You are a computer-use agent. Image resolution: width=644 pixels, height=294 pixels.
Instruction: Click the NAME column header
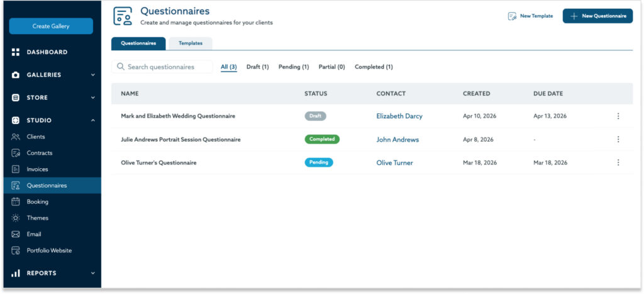(x=130, y=94)
